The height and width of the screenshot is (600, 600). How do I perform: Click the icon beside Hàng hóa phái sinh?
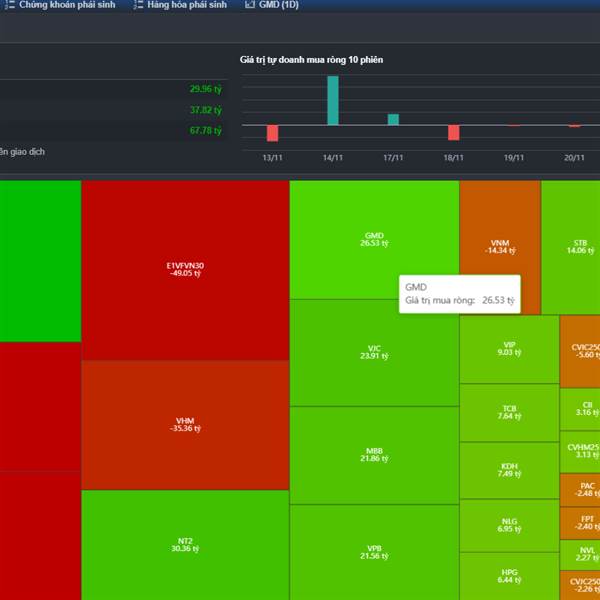(138, 5)
